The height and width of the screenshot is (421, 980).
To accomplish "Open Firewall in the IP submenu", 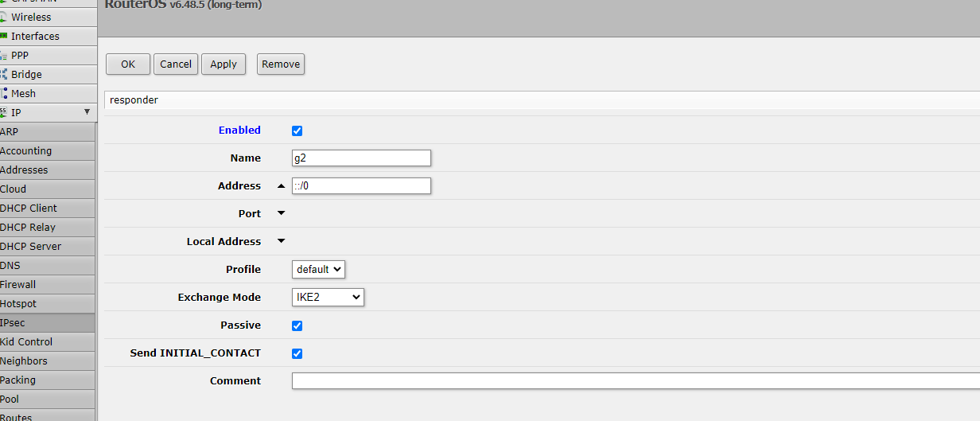I will (18, 284).
